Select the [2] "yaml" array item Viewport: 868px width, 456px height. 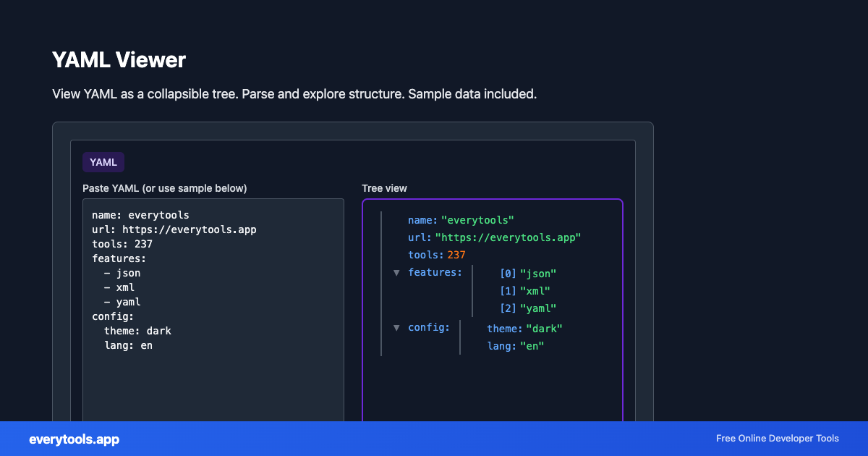[x=527, y=308]
